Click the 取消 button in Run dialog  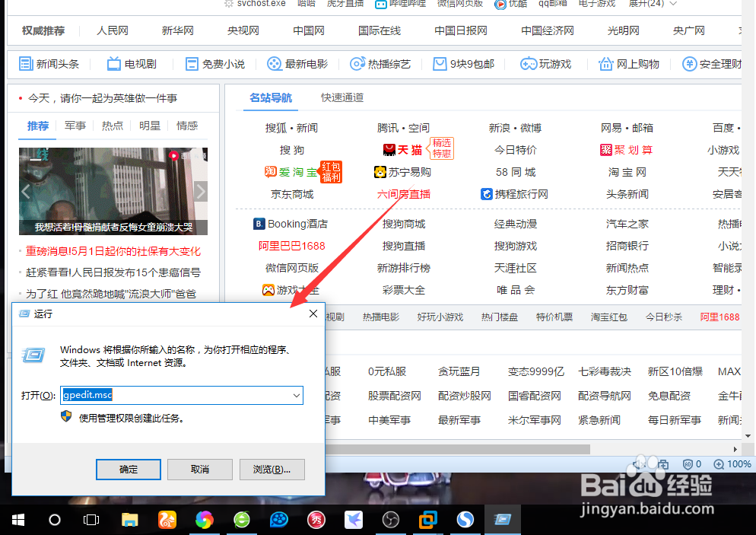[200, 470]
